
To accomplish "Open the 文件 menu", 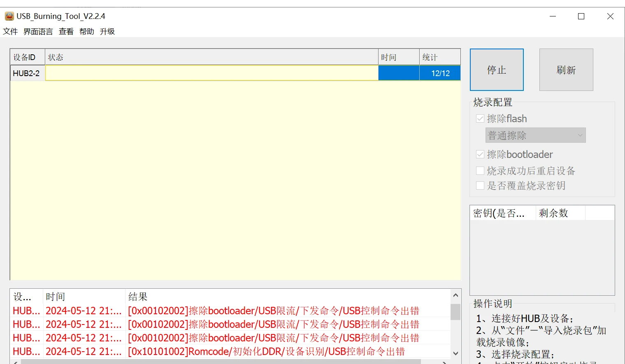I will pyautogui.click(x=10, y=32).
